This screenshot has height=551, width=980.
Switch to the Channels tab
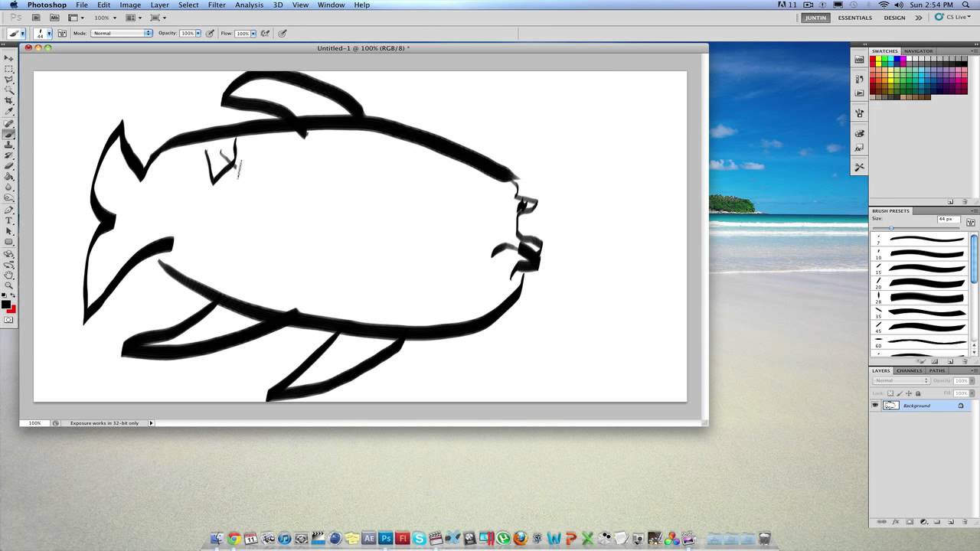click(909, 370)
